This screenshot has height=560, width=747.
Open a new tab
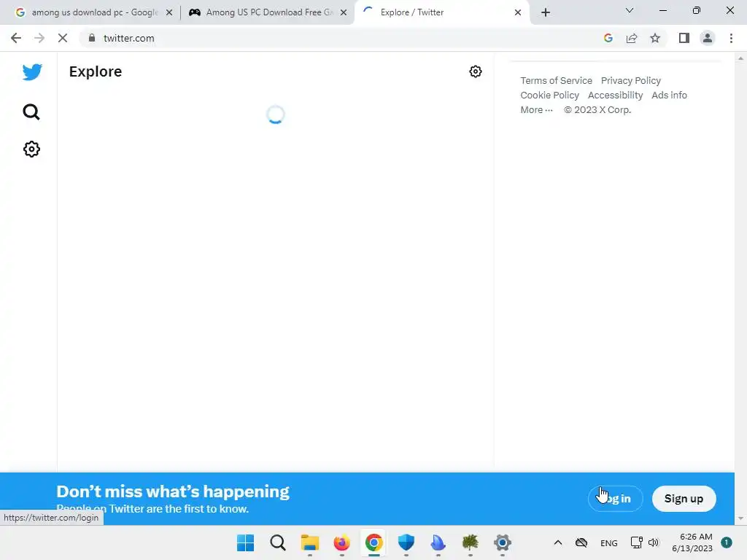pyautogui.click(x=546, y=12)
